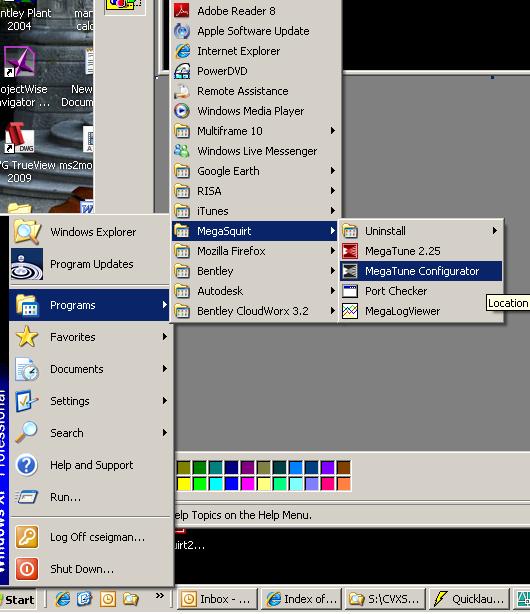Open MegaLogViewer

coord(421,311)
